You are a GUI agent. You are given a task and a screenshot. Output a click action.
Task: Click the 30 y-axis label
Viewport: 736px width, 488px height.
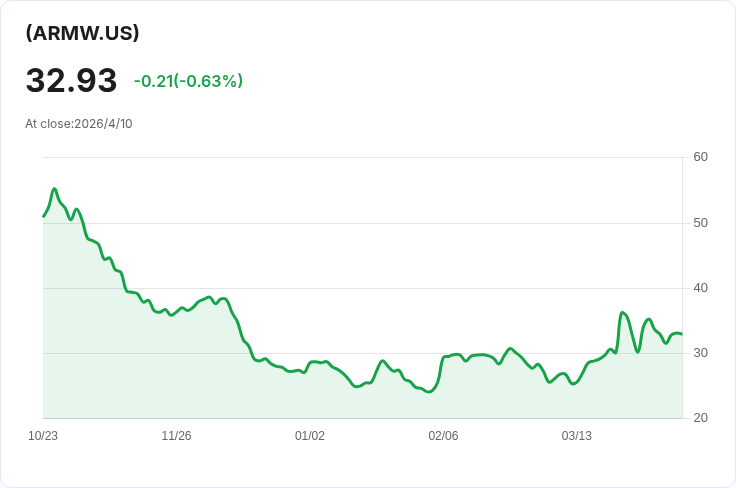(x=700, y=353)
